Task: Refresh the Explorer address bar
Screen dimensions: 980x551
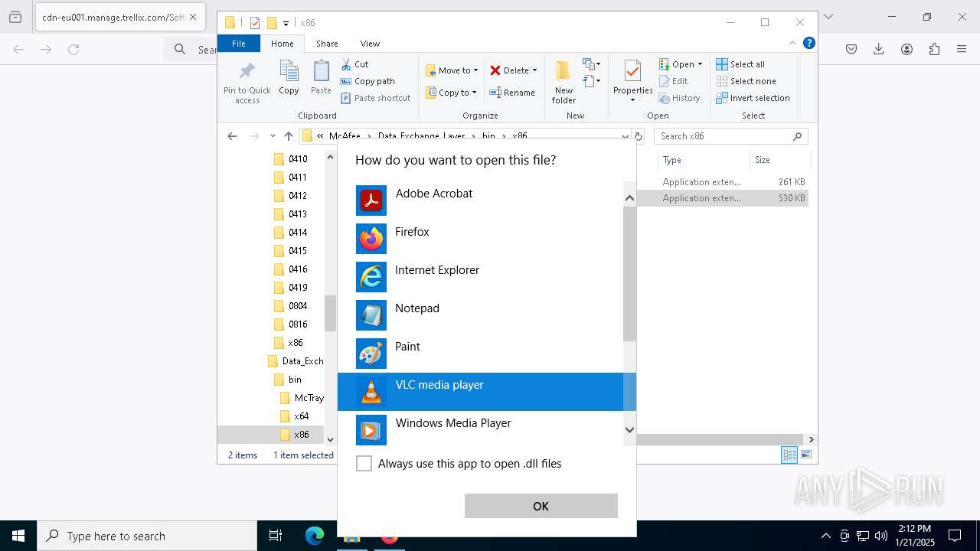Action: (639, 136)
